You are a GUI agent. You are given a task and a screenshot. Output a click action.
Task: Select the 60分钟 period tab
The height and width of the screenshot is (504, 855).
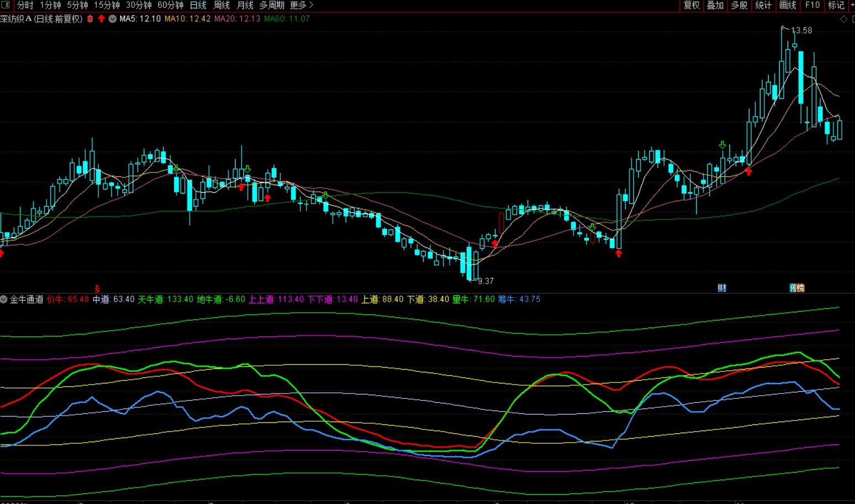click(x=170, y=5)
